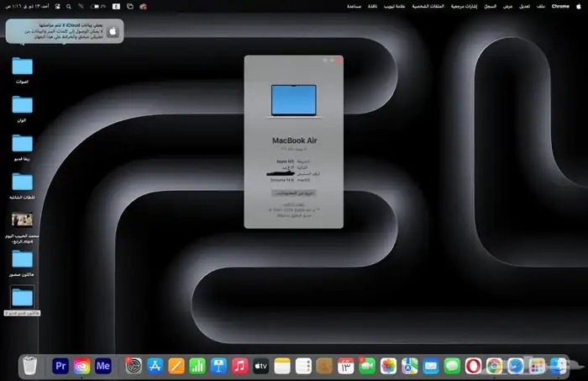
Task: Open the Trash in the dock
Action: click(30, 366)
